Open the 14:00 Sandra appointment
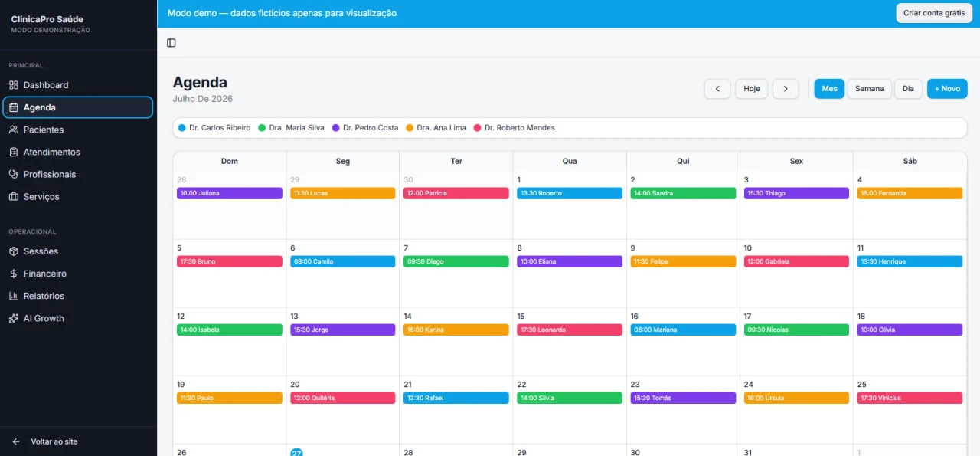Screen dimensions: 980x456 point(683,193)
